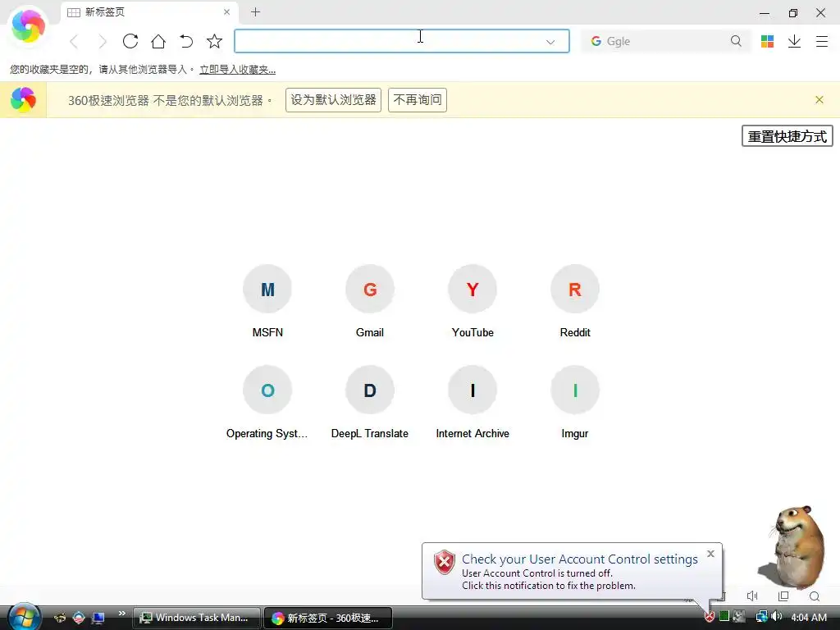The image size is (840, 630).
Task: Click the undo closed tab icon
Action: coord(186,41)
